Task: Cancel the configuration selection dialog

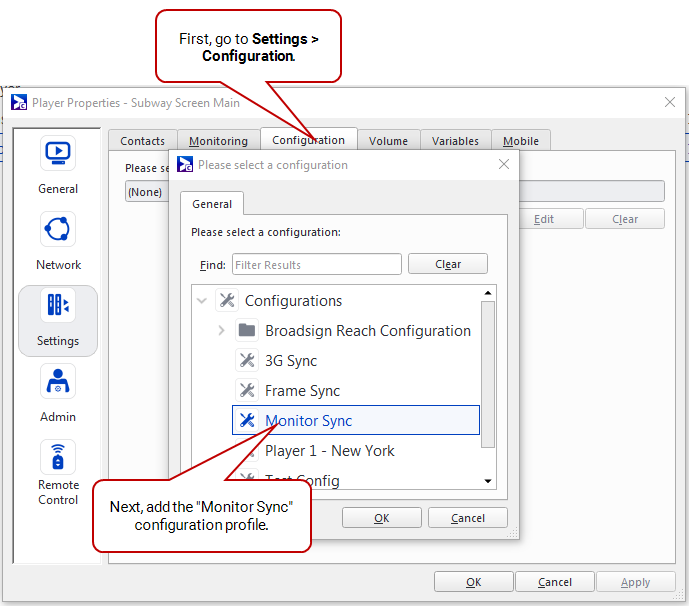Action: pyautogui.click(x=467, y=518)
